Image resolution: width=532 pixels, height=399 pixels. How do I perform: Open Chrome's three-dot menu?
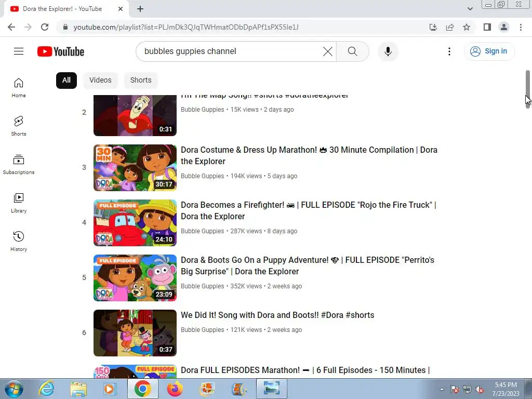pos(521,27)
